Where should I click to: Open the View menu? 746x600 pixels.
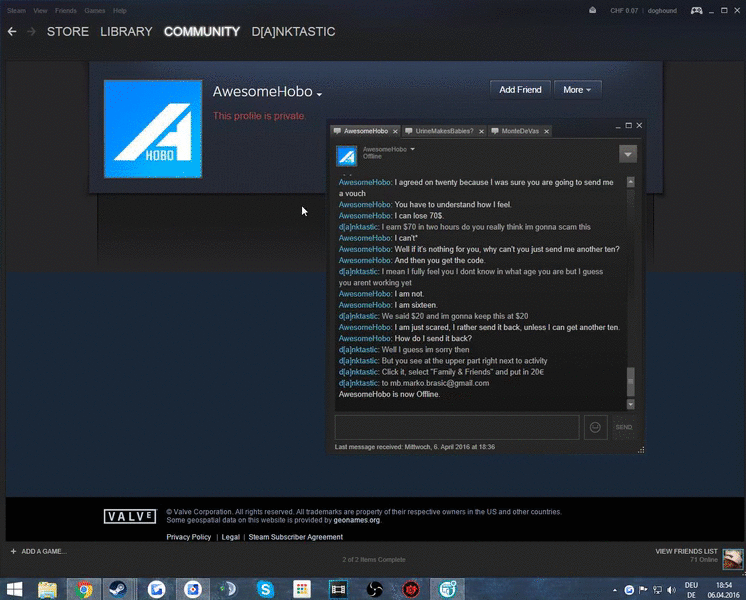point(40,10)
